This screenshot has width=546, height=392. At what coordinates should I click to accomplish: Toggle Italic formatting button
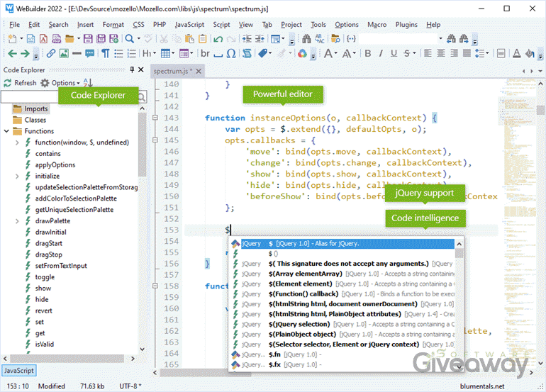pos(381,53)
